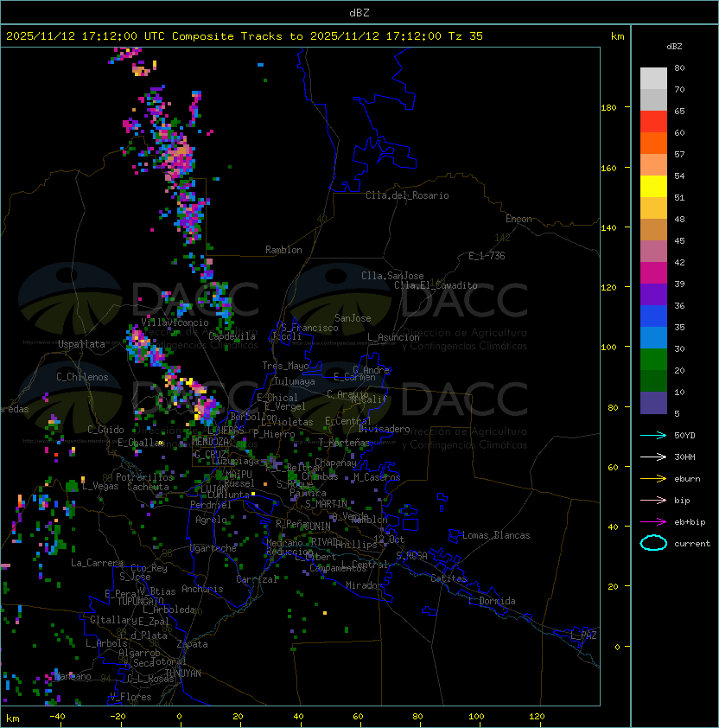
Task: Click the 'Clla.del_Rosario' place label
Action: click(407, 195)
